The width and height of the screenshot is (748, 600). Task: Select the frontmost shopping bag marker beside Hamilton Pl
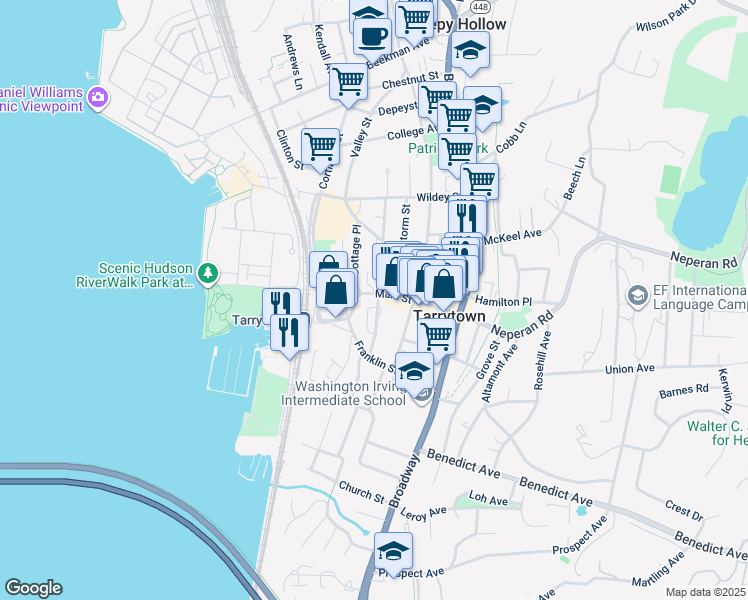click(x=443, y=287)
